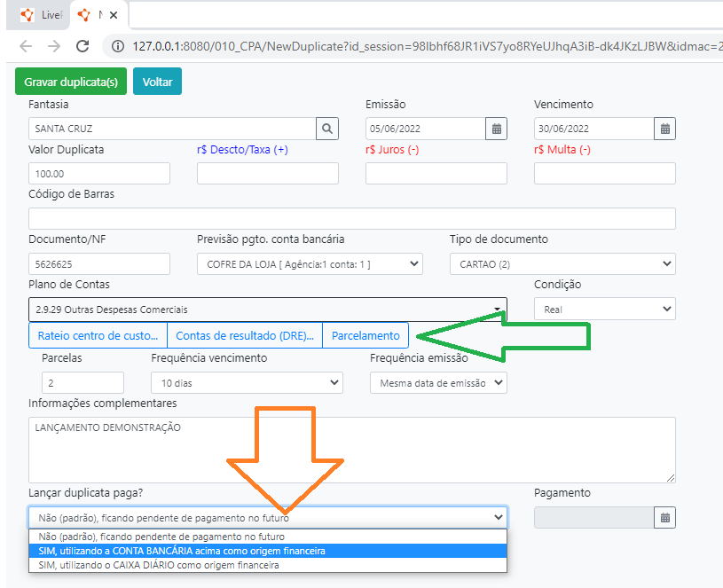Screen dimensions: 723x588
Task: Click the Gravar duplicata(s) button
Action: (71, 82)
